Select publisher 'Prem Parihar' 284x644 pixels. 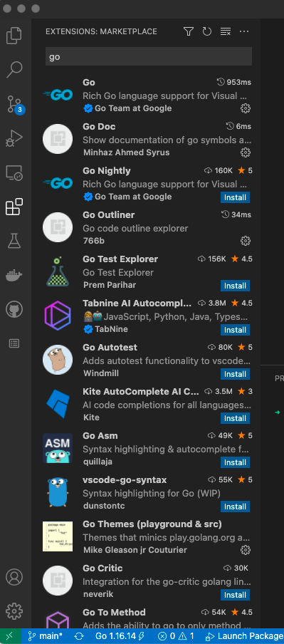pos(110,285)
